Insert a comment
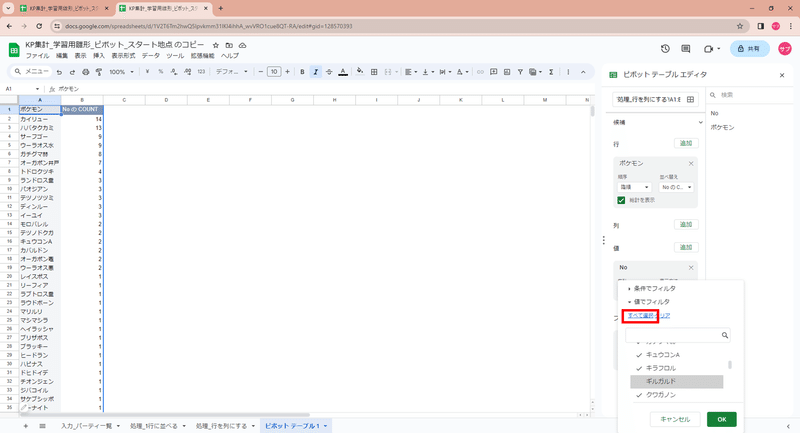 coord(493,72)
